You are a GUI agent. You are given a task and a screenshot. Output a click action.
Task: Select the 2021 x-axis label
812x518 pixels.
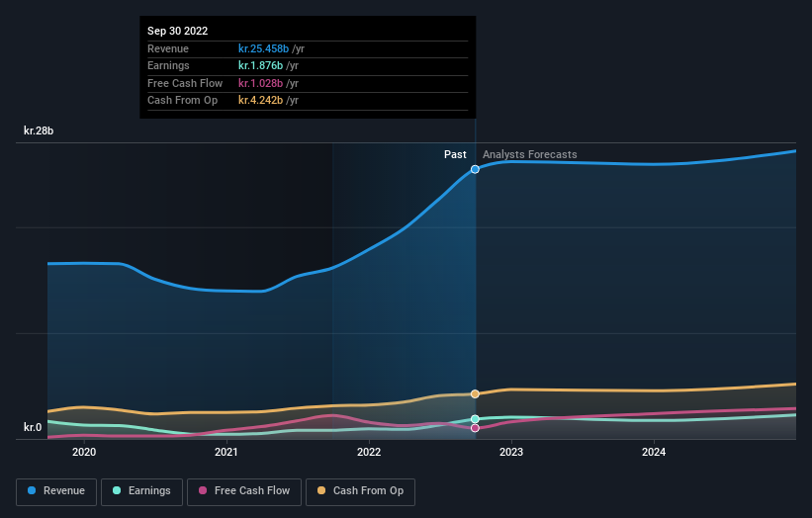[x=226, y=452]
